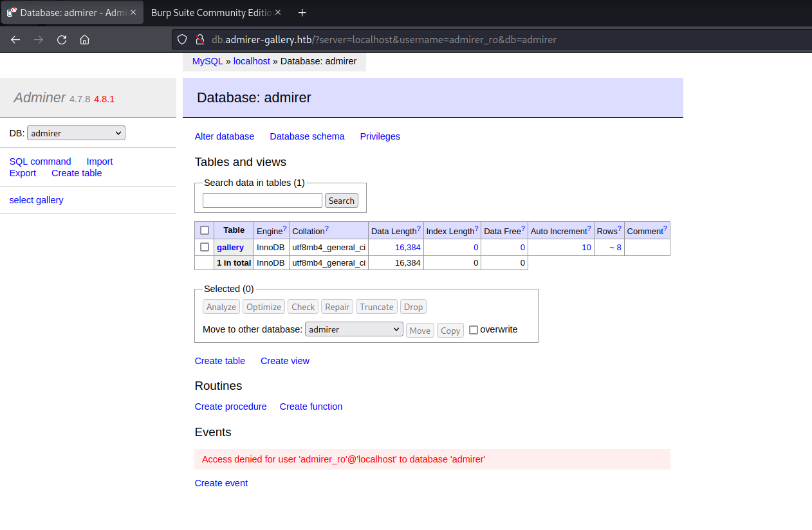Go to browser home icon

pos(84,39)
